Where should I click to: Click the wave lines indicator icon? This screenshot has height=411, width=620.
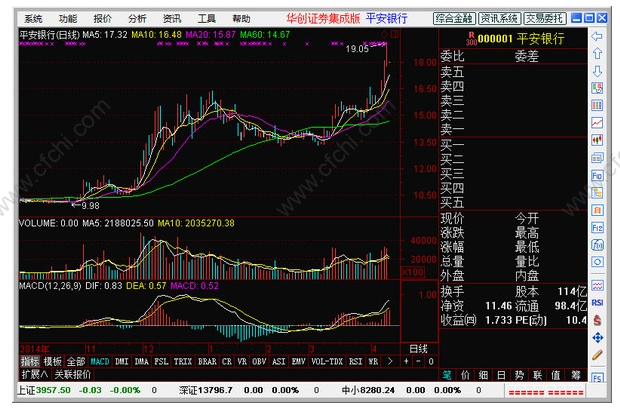tap(597, 285)
